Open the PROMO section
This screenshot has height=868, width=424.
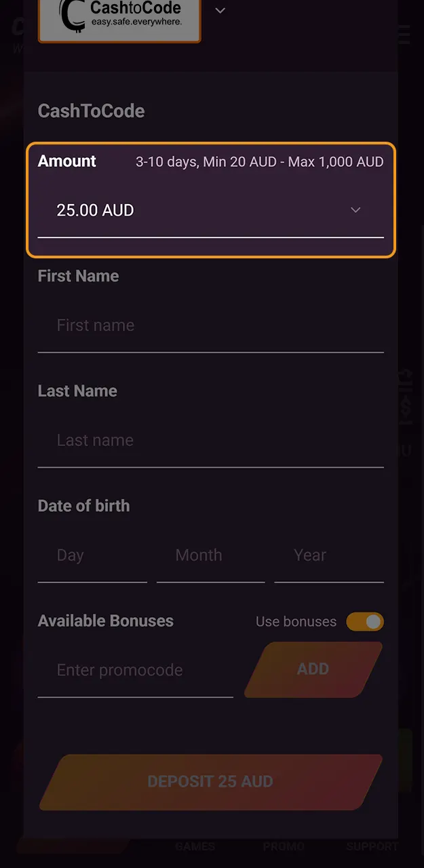click(x=283, y=846)
